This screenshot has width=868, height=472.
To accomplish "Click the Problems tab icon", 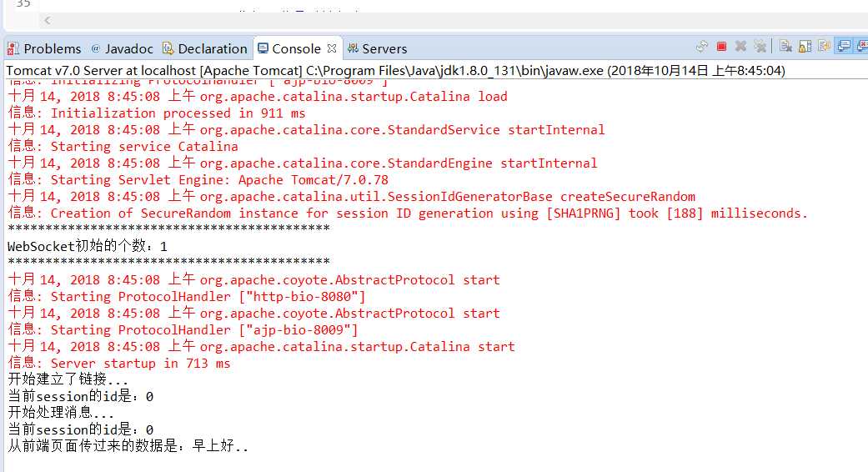I will (x=13, y=48).
